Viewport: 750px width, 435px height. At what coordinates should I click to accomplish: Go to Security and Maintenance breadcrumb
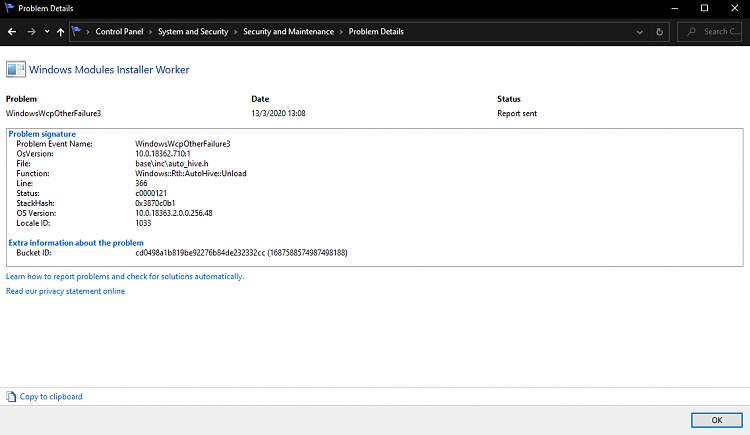(289, 31)
